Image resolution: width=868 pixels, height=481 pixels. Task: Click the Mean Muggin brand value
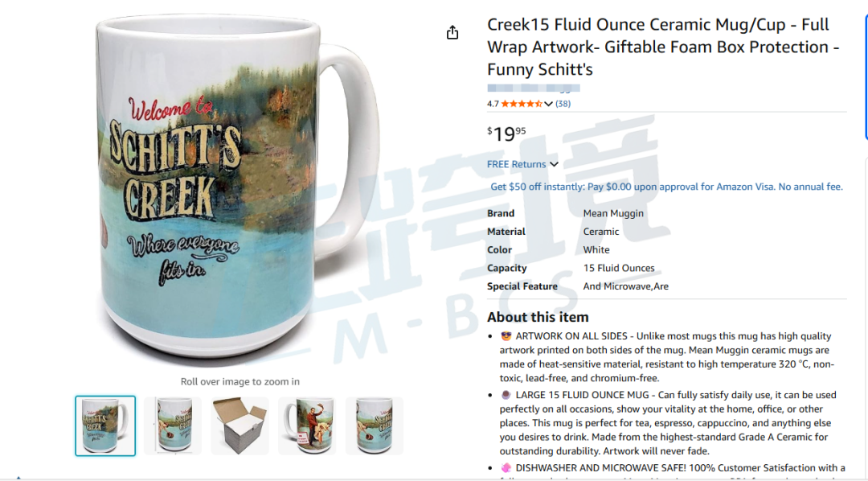[x=613, y=213]
